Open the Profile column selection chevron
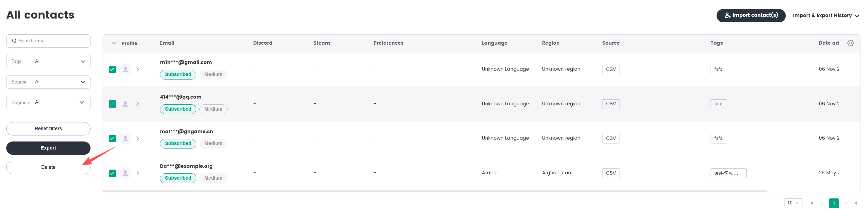Viewport: 868px width, 219px height. 114,43
